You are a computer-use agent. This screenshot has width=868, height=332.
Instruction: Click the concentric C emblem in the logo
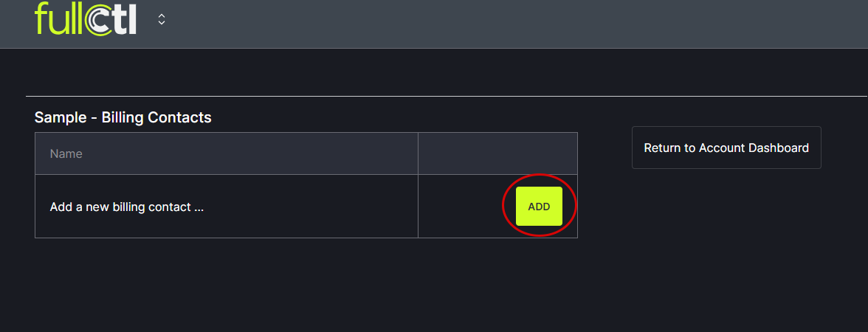tap(98, 20)
